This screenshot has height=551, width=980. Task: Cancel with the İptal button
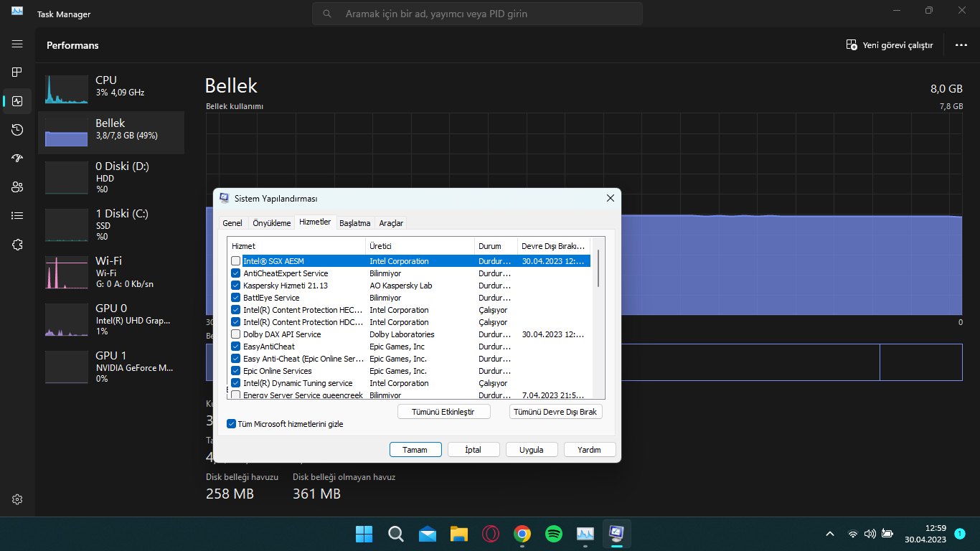[473, 450]
